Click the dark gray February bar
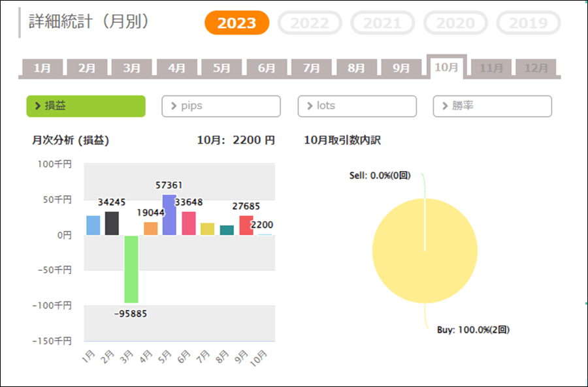 112,223
